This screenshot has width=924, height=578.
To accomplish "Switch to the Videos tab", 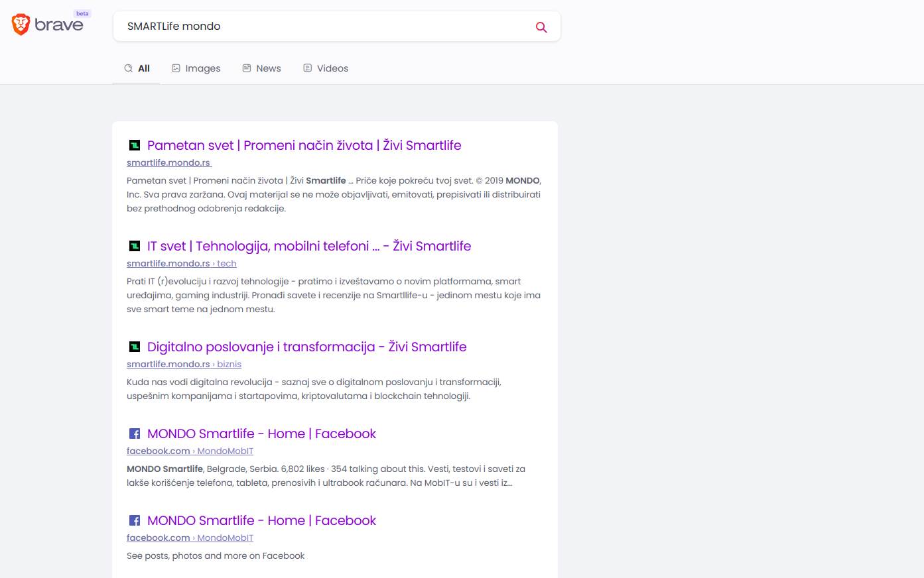I will point(326,68).
